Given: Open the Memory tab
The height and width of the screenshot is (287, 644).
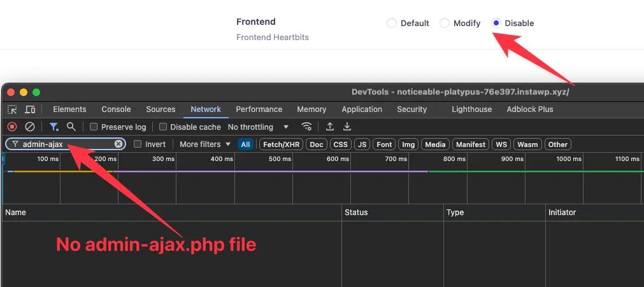Looking at the screenshot, I should [x=311, y=109].
